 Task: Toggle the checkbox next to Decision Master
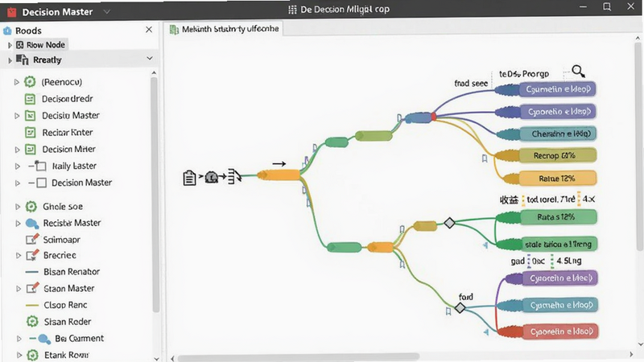coord(42,183)
